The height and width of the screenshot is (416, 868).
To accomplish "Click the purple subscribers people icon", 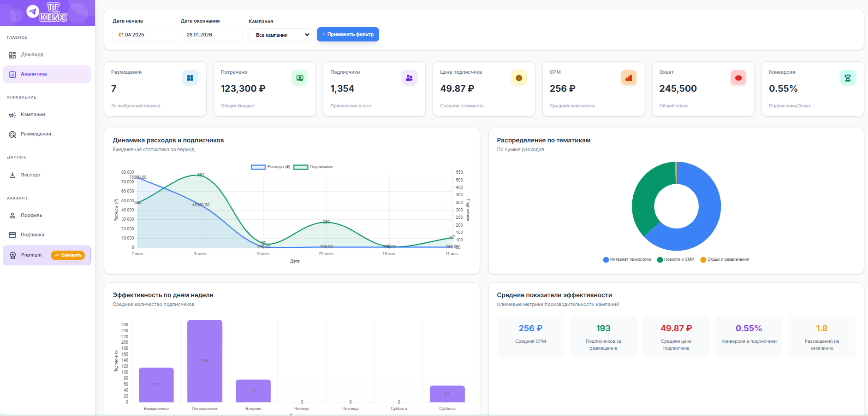I will [x=409, y=78].
